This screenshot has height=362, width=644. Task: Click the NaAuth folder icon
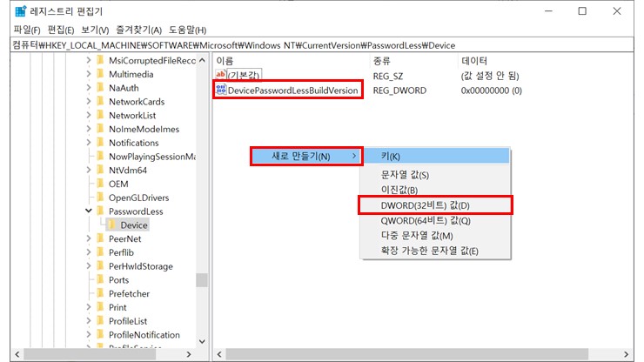[100, 88]
